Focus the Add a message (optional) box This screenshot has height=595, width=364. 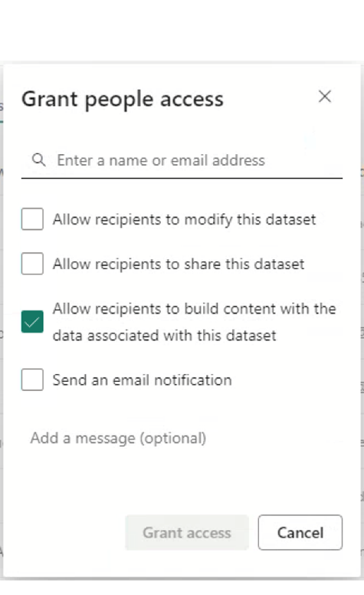pyautogui.click(x=182, y=439)
